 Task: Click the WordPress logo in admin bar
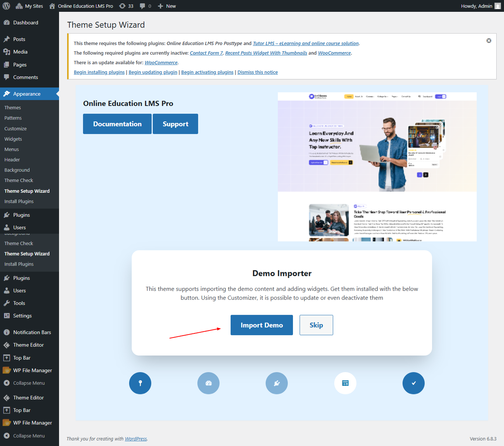tap(6, 6)
